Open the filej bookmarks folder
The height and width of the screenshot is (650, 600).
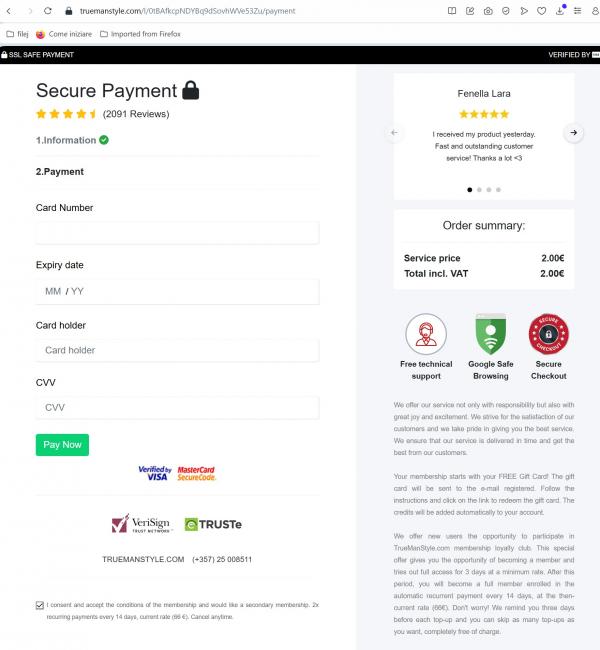tap(18, 33)
